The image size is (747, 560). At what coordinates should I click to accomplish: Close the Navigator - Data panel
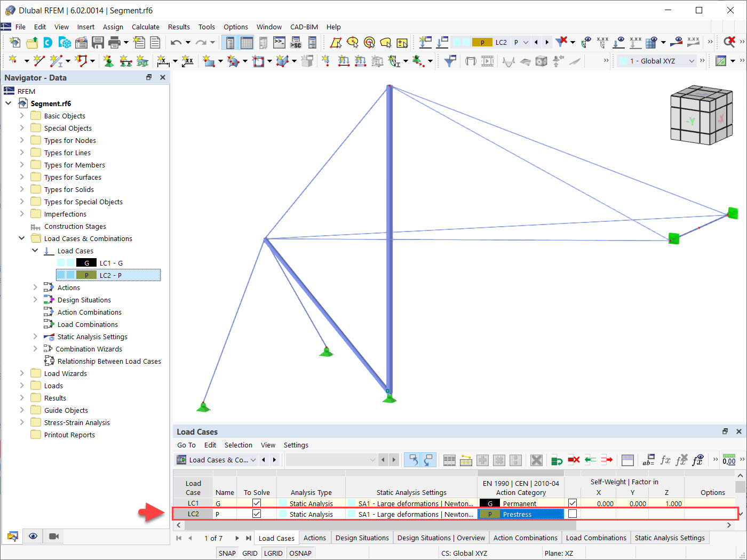tap(163, 77)
